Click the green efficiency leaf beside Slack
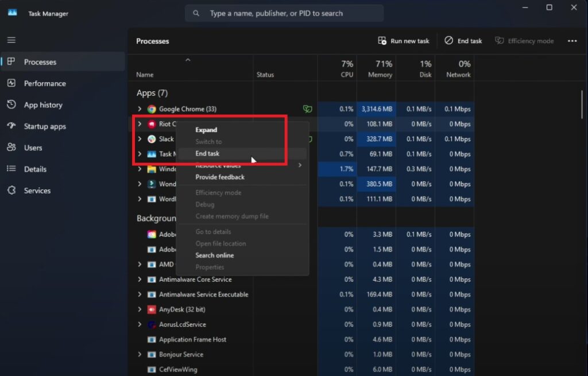Viewport: 588px width, 376px height. pos(308,138)
